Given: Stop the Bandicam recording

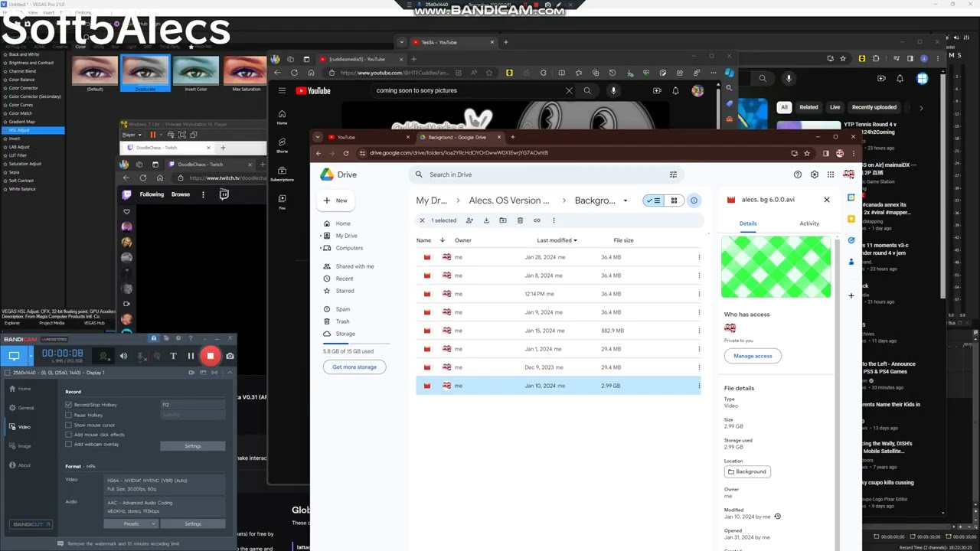Looking at the screenshot, I should click(210, 356).
